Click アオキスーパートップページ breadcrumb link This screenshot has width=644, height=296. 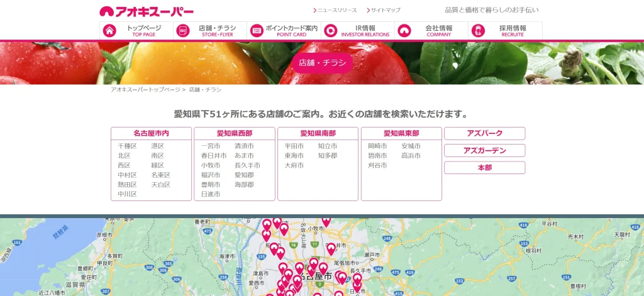pyautogui.click(x=145, y=90)
